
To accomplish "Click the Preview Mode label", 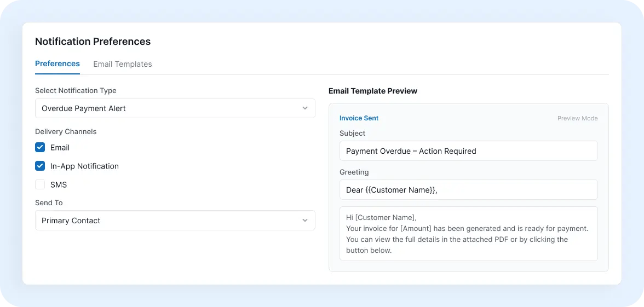I will coord(577,118).
